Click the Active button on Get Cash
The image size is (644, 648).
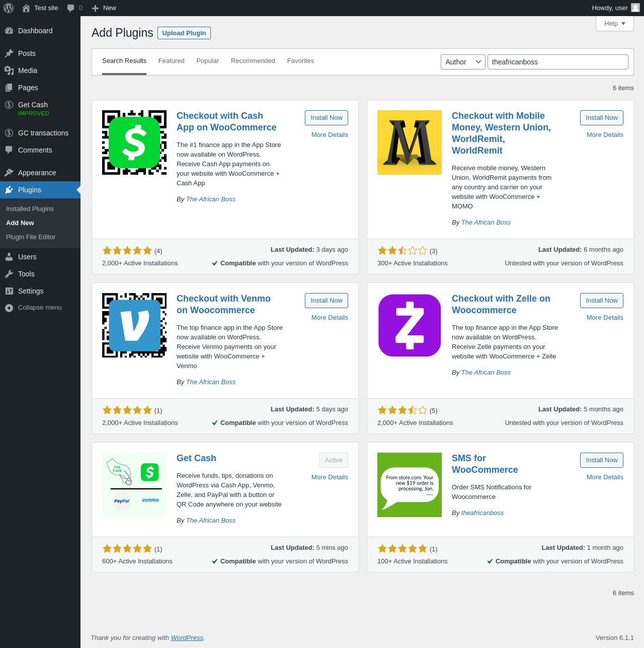click(334, 460)
